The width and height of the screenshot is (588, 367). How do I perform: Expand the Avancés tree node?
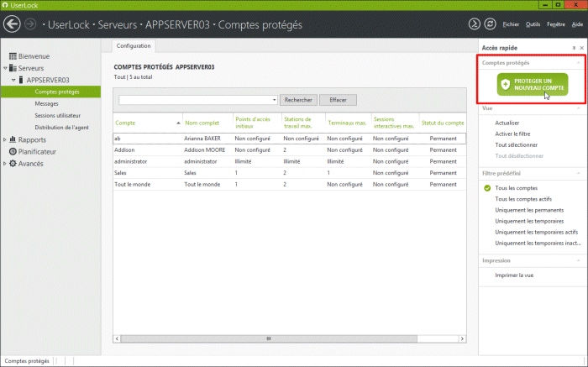tap(5, 164)
